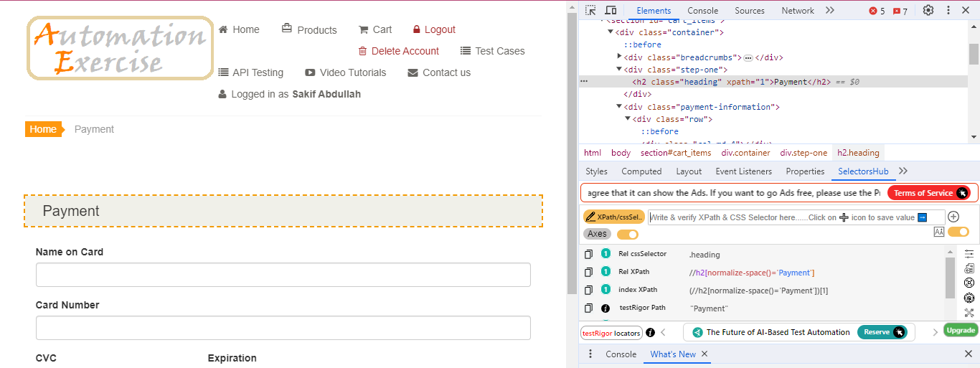Toggle the device toolbar icon
The width and height of the screenshot is (980, 368).
pos(611,10)
